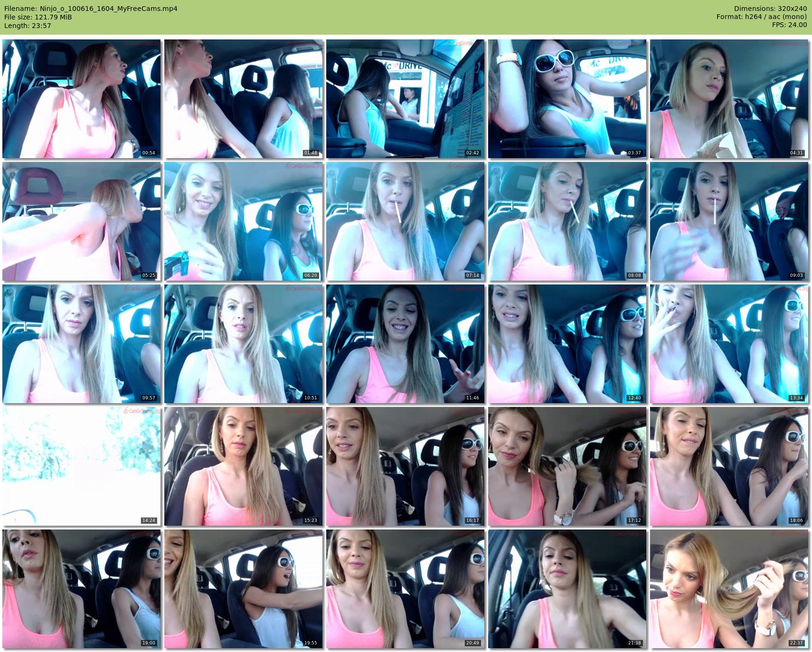Pick the frame labeled 05:25
This screenshot has height=652, width=812.
(x=81, y=221)
